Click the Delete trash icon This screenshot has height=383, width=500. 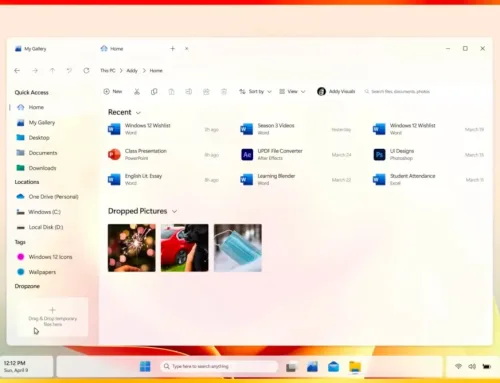coord(224,92)
